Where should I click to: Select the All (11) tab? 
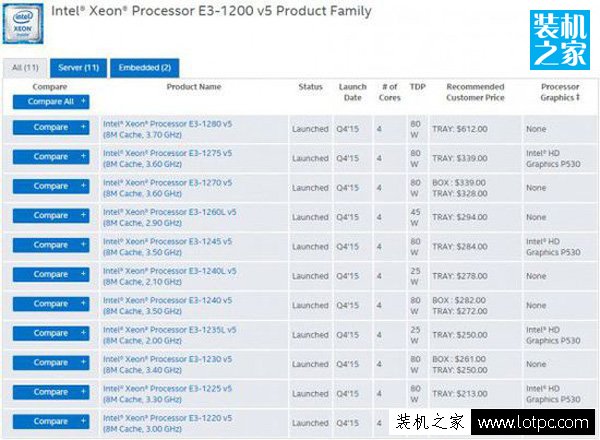pos(25,68)
